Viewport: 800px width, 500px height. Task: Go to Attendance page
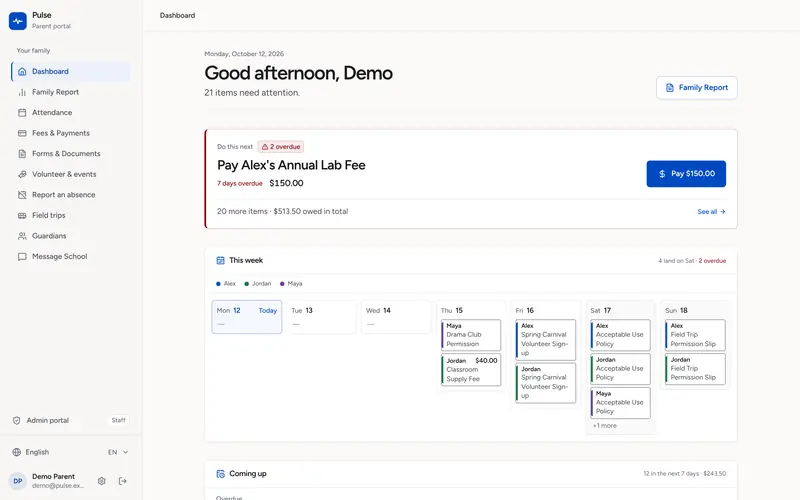tap(70, 113)
